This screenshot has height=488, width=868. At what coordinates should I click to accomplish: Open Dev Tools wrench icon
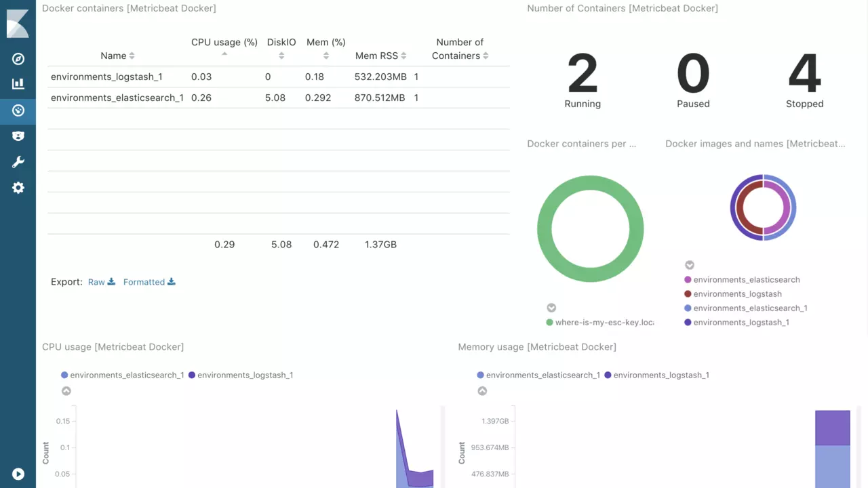coord(18,162)
